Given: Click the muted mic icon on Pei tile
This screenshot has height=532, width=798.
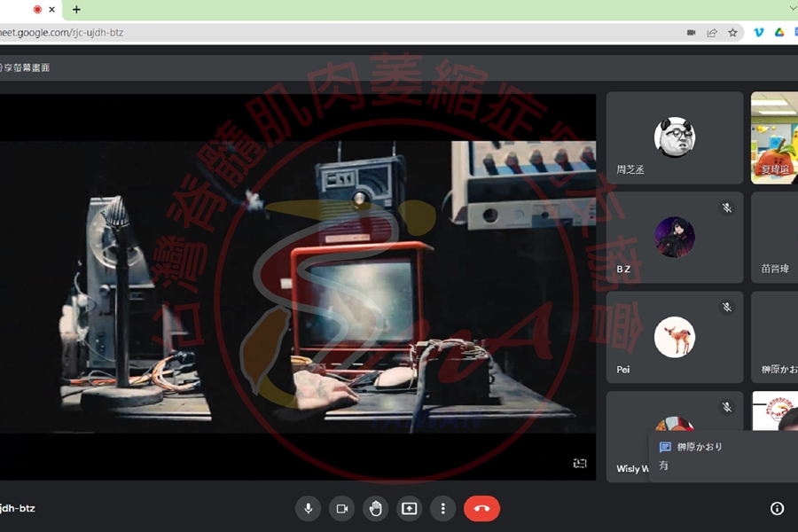Looking at the screenshot, I should click(x=727, y=307).
